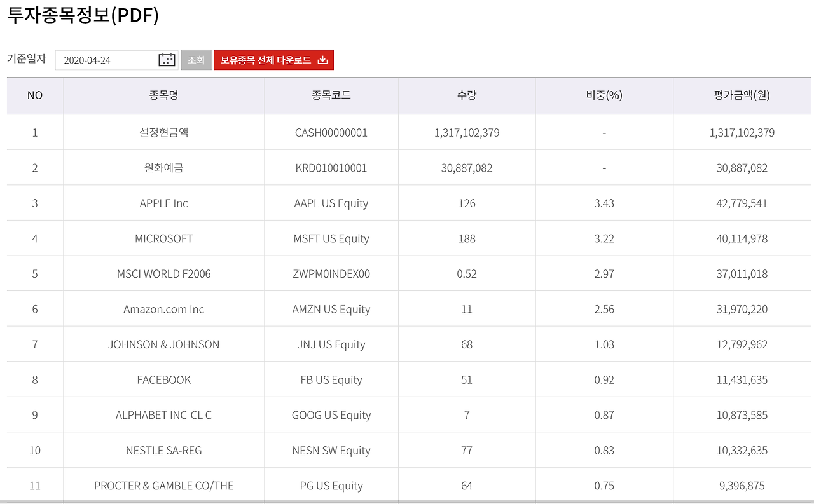This screenshot has width=814, height=504.
Task: Click the AAPL US Equity code
Action: [331, 203]
